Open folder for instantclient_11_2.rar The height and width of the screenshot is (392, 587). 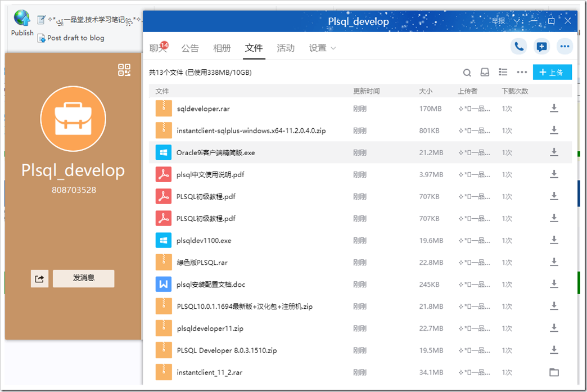[554, 372]
